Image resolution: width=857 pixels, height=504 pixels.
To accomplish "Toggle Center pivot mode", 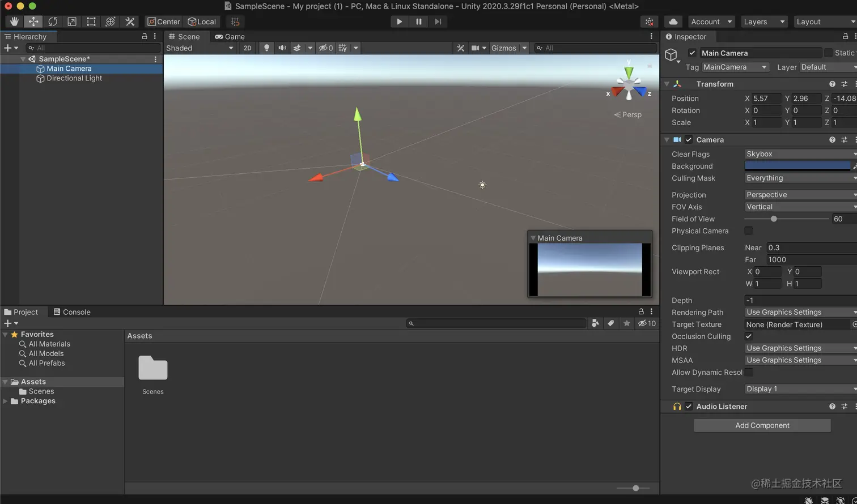I will [163, 22].
